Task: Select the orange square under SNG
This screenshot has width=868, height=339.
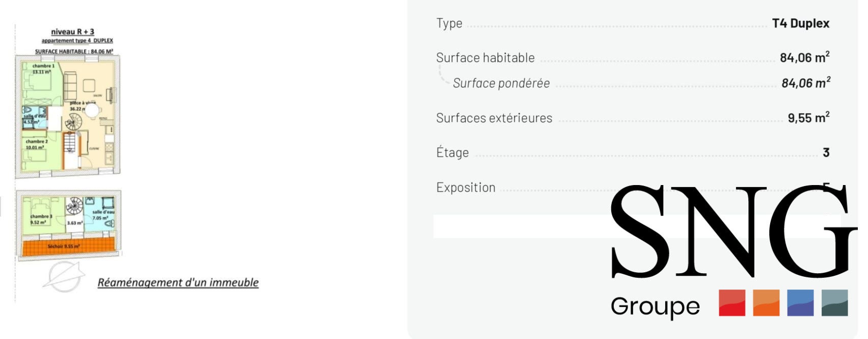Action: point(766,303)
